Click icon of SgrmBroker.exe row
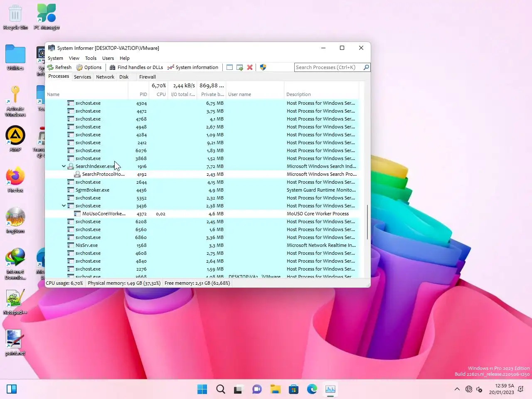 tap(71, 190)
